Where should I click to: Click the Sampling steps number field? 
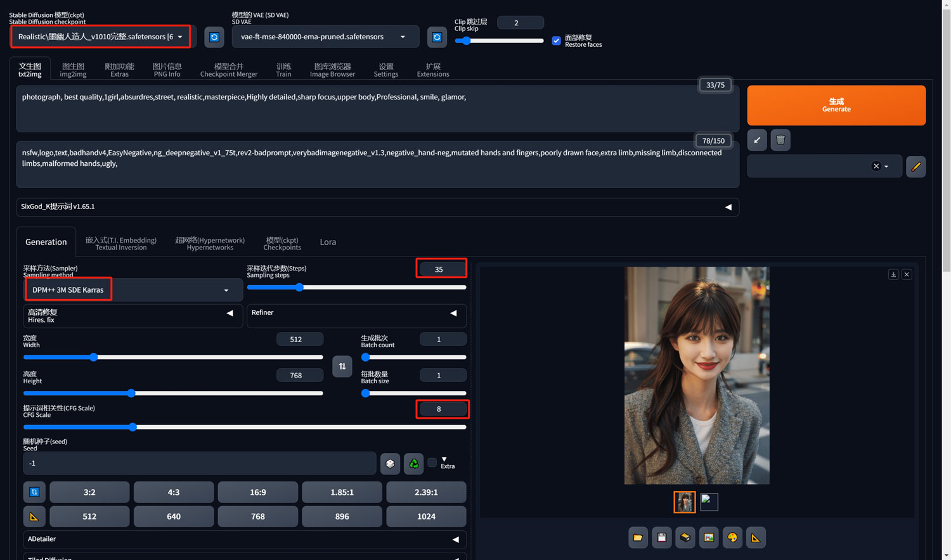point(442,269)
